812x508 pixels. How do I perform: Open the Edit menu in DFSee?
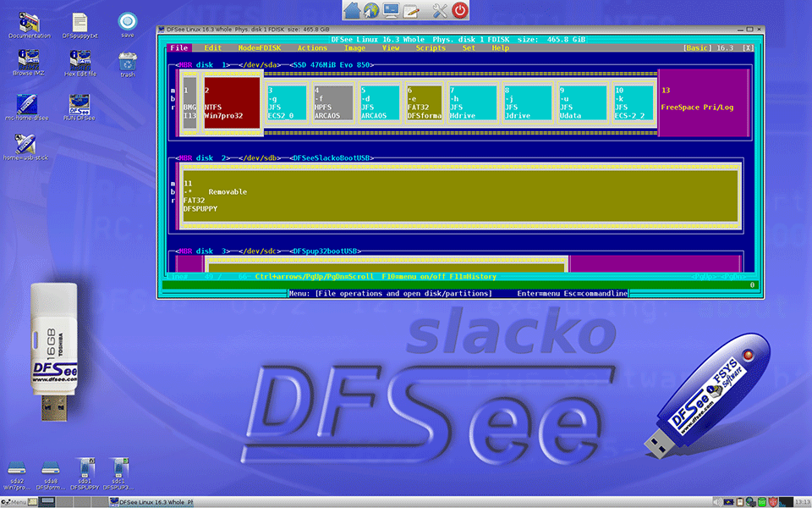213,47
